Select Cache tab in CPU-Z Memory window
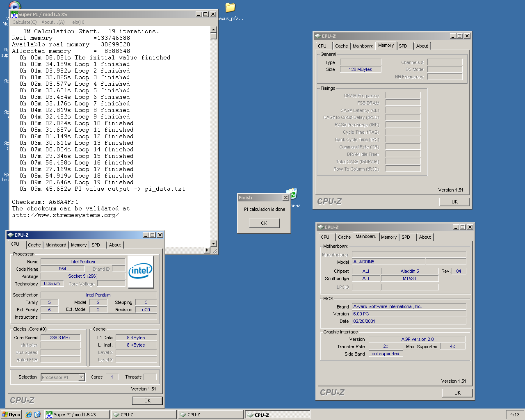The height and width of the screenshot is (420, 525). pyautogui.click(x=341, y=46)
